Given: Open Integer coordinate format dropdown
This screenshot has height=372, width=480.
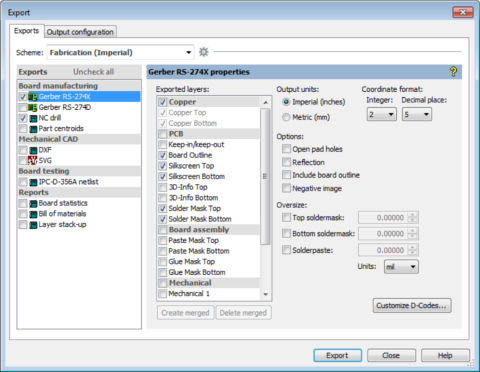Looking at the screenshot, I should 381,114.
